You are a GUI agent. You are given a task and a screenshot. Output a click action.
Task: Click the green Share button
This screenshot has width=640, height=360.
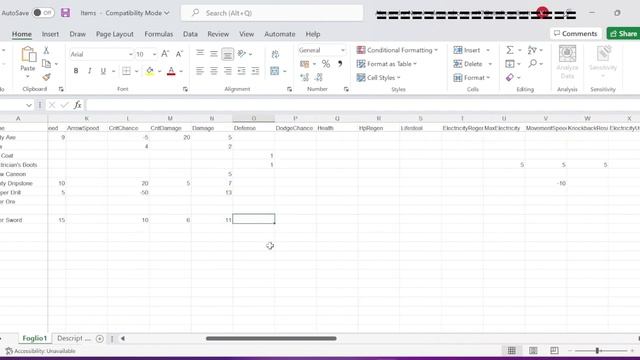coord(623,33)
